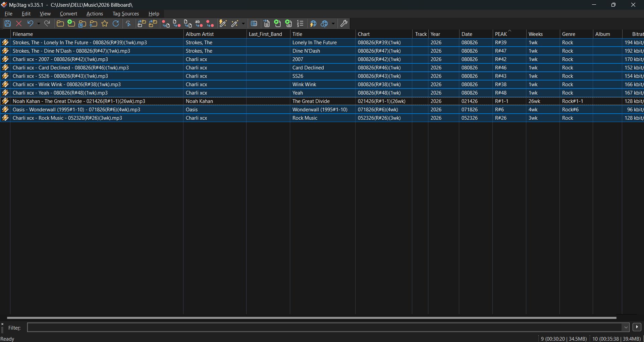Screen dimensions: 644x342
Task: Click the globe search web sources icon
Action: (x=324, y=23)
